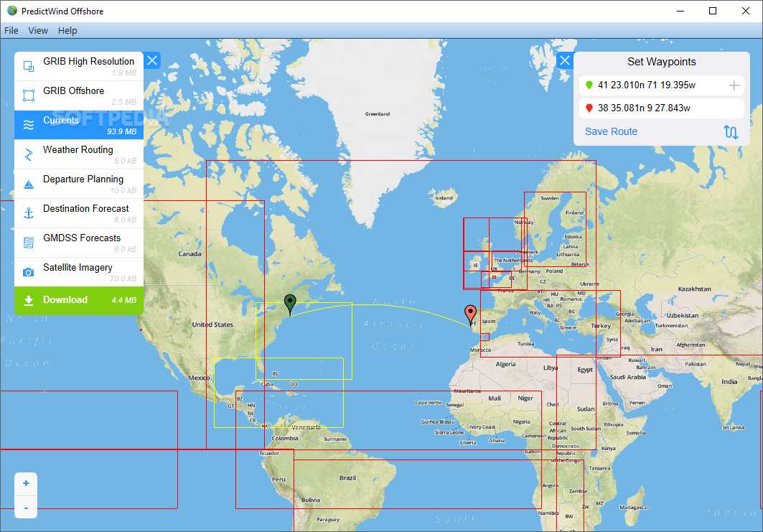This screenshot has height=532, width=763.
Task: Select the Currents waves icon
Action: point(29,125)
